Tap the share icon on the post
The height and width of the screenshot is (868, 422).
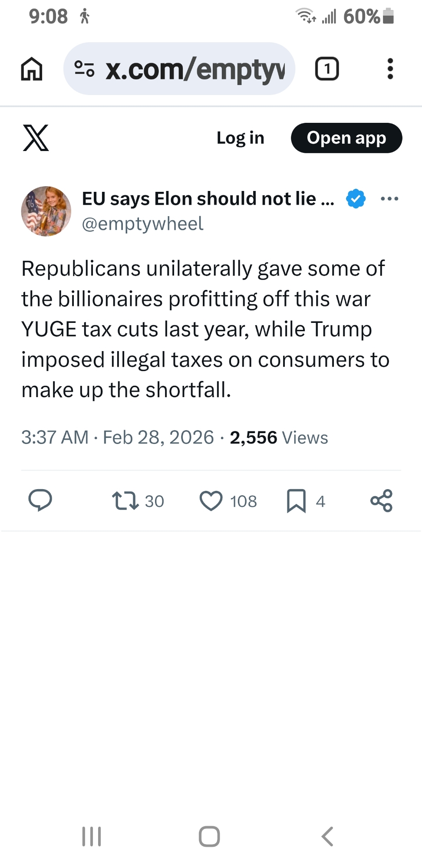[381, 500]
